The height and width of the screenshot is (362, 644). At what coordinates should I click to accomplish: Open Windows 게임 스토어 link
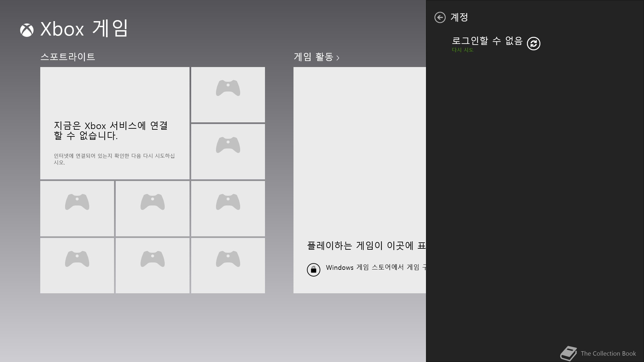pos(376,267)
